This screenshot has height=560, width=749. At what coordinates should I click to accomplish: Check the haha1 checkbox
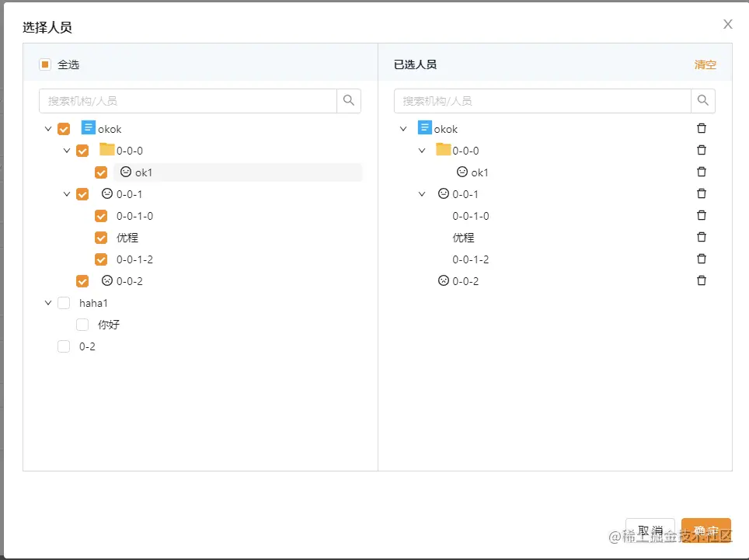[x=64, y=303]
